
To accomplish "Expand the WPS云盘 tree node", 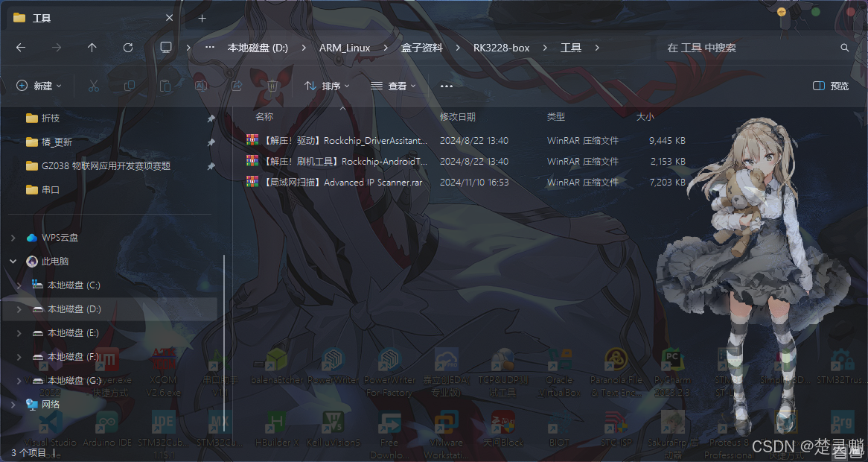I will tap(13, 238).
